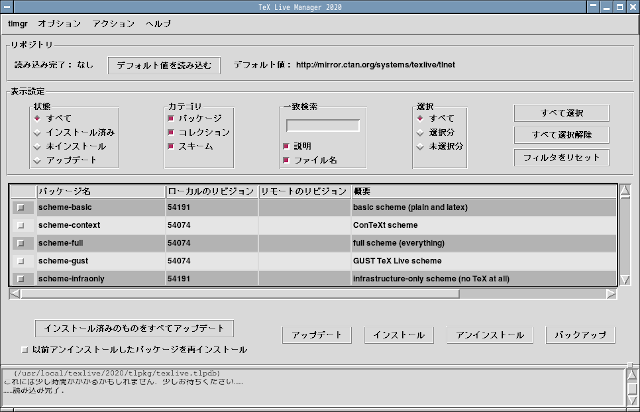Click the リモートのリビジョン column header
640x412 pixels.
click(304, 192)
